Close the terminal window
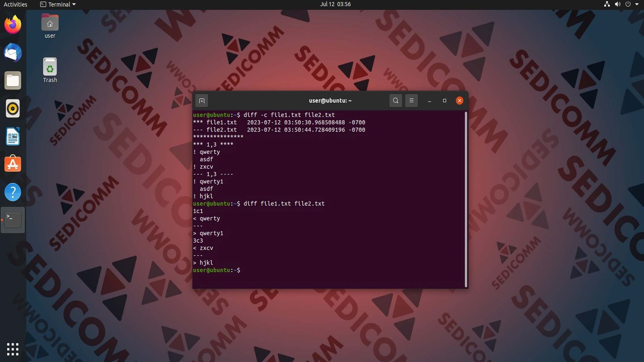Viewport: 644px width, 362px height. pyautogui.click(x=460, y=101)
